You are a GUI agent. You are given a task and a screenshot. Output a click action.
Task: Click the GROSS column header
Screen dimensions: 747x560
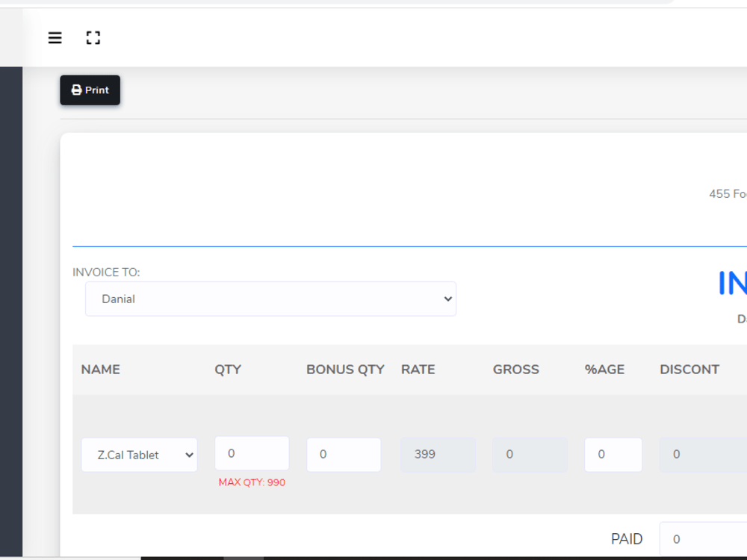click(516, 370)
